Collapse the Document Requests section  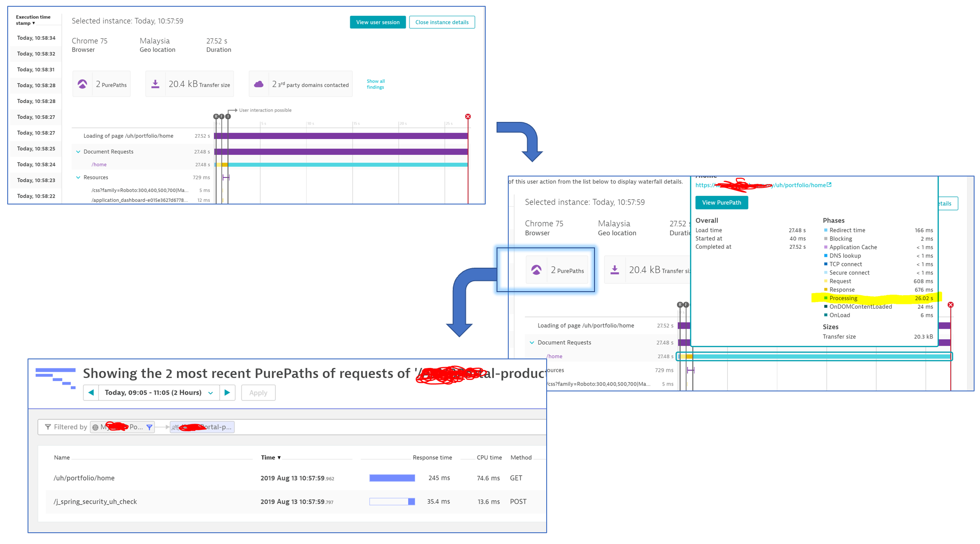point(78,152)
